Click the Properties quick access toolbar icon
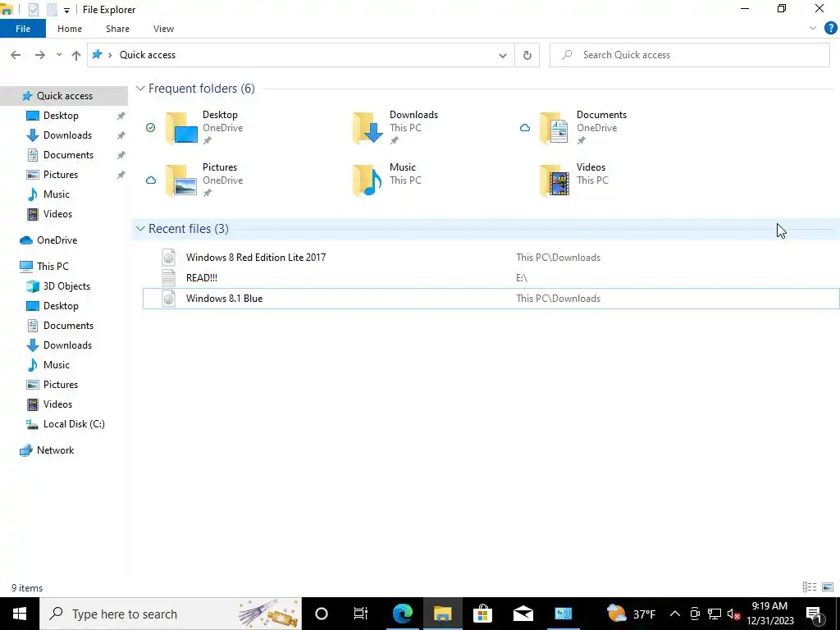 click(x=33, y=10)
